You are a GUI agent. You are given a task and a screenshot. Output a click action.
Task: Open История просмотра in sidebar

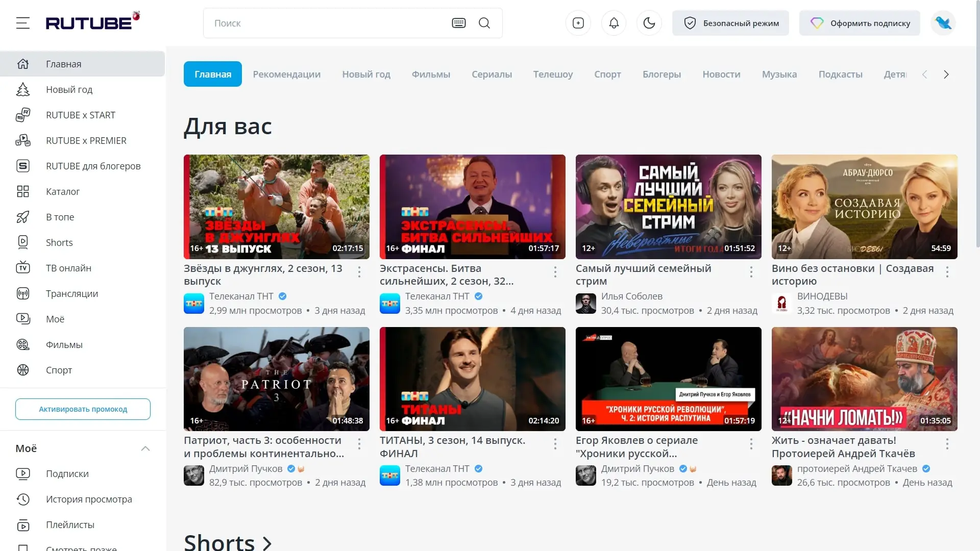click(89, 499)
